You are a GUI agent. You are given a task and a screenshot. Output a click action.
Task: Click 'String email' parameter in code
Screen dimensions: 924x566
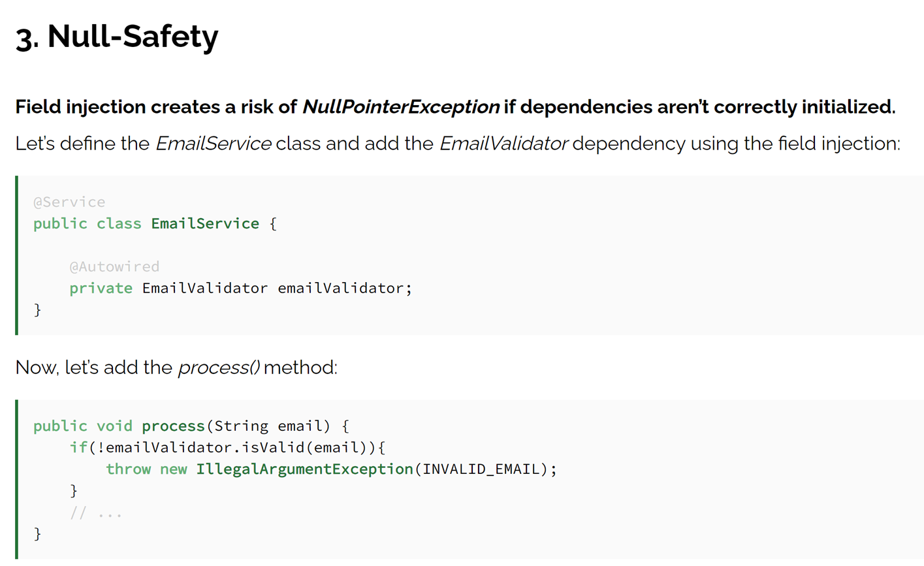point(268,426)
